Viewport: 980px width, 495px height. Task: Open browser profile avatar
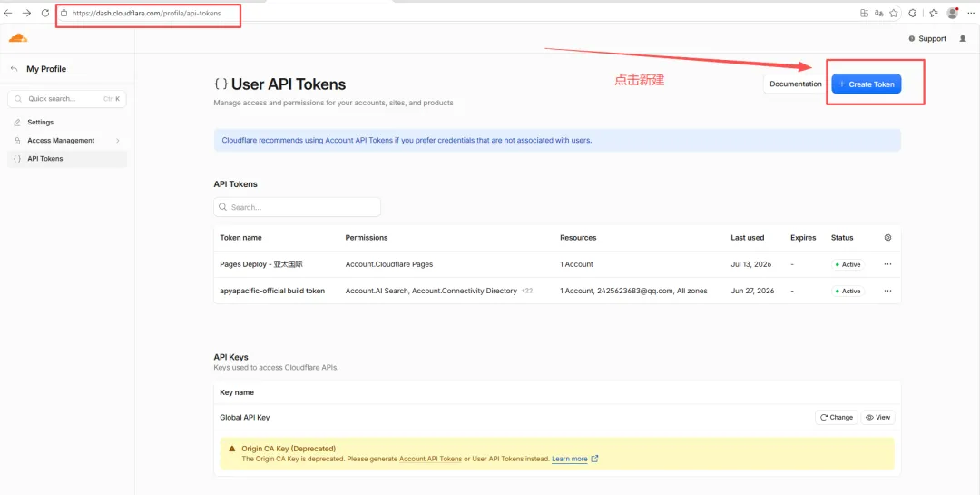click(953, 13)
